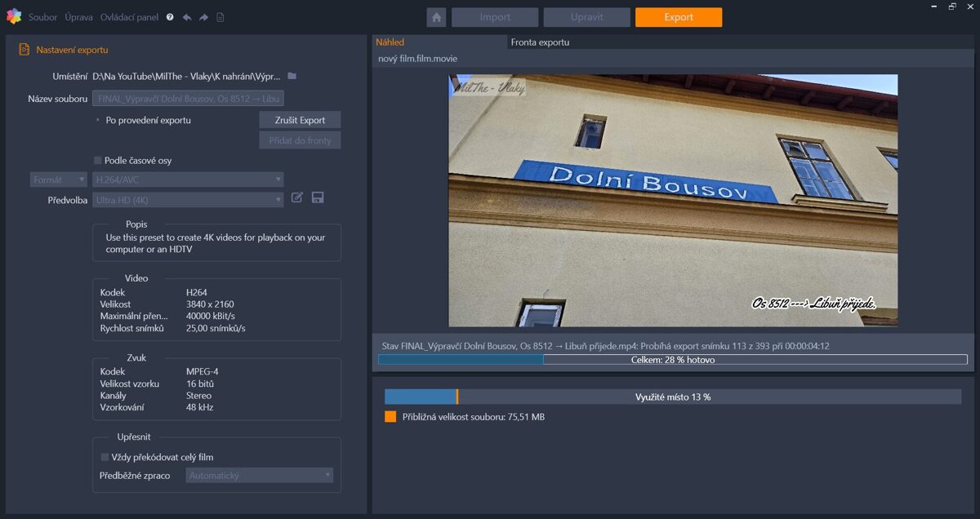Click the 16 bitů sample size value
The width and height of the screenshot is (980, 519).
tap(200, 384)
